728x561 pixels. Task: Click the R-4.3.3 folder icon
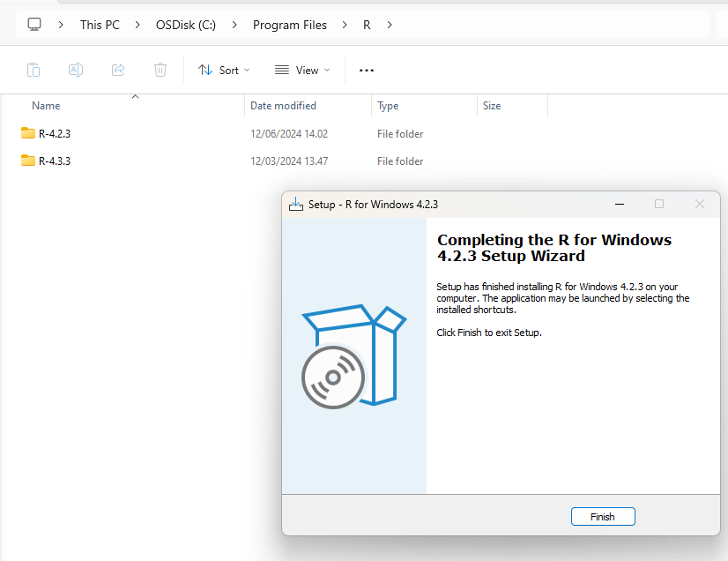pyautogui.click(x=28, y=161)
